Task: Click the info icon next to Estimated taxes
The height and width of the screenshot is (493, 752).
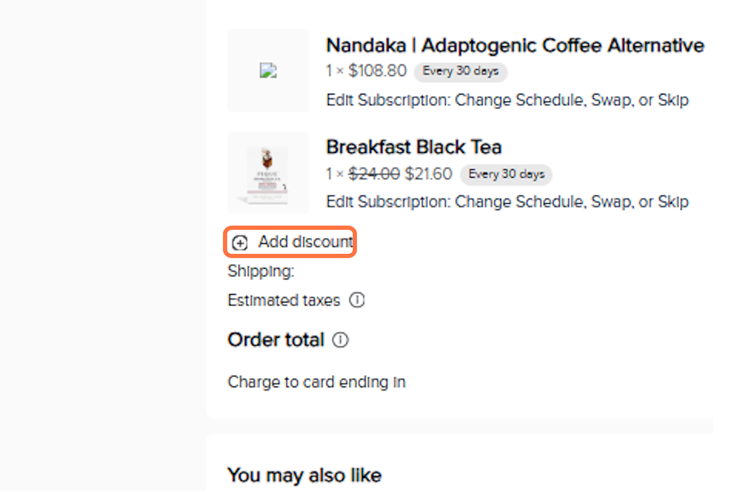Action: [x=357, y=300]
